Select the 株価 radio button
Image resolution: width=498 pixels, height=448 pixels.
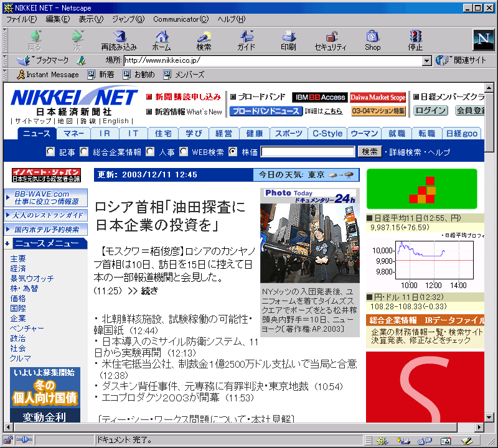click(233, 151)
